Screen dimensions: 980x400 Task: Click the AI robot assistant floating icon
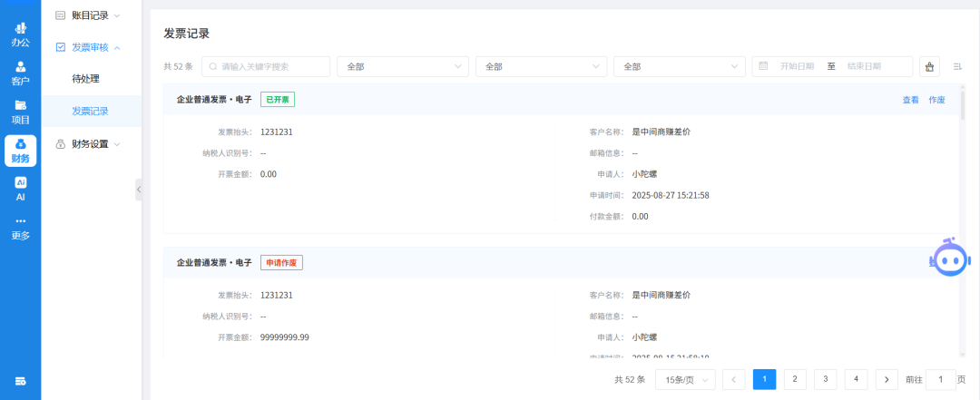[951, 258]
